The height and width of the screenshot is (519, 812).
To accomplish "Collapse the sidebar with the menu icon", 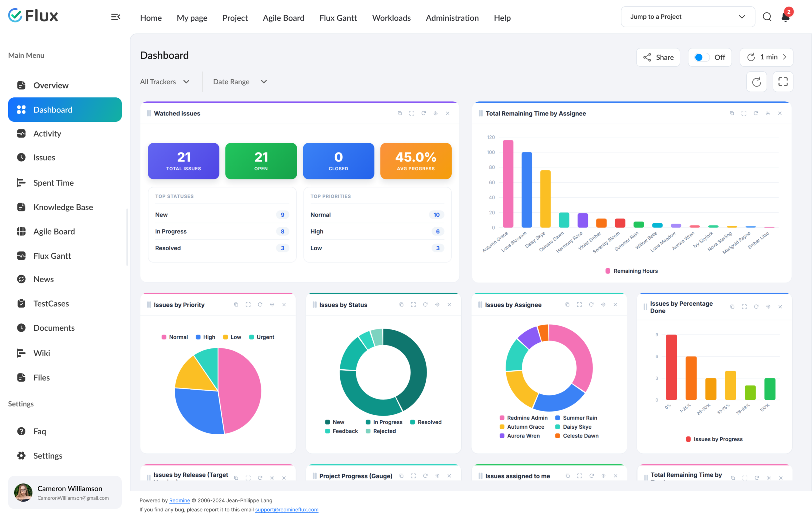I will (x=116, y=17).
